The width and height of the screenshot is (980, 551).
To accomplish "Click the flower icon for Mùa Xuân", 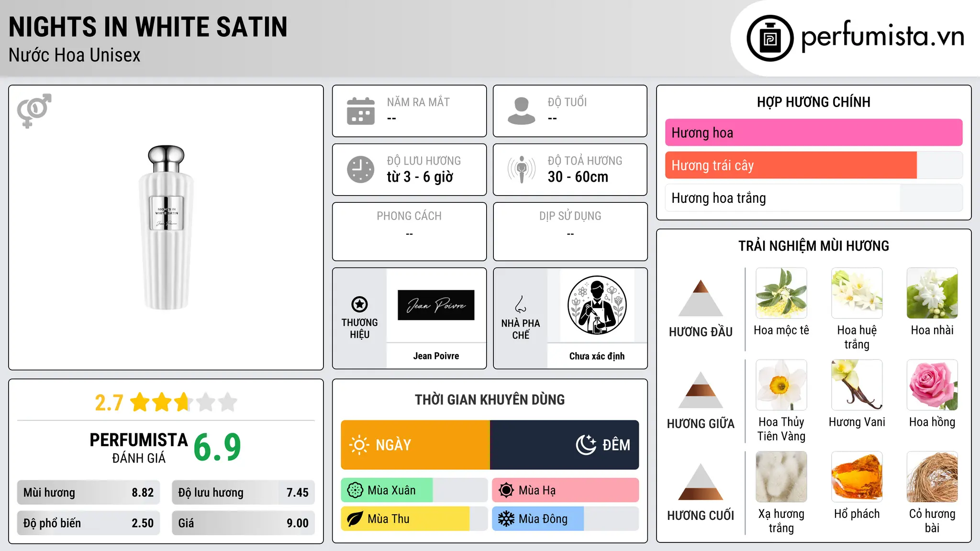I will pyautogui.click(x=355, y=490).
